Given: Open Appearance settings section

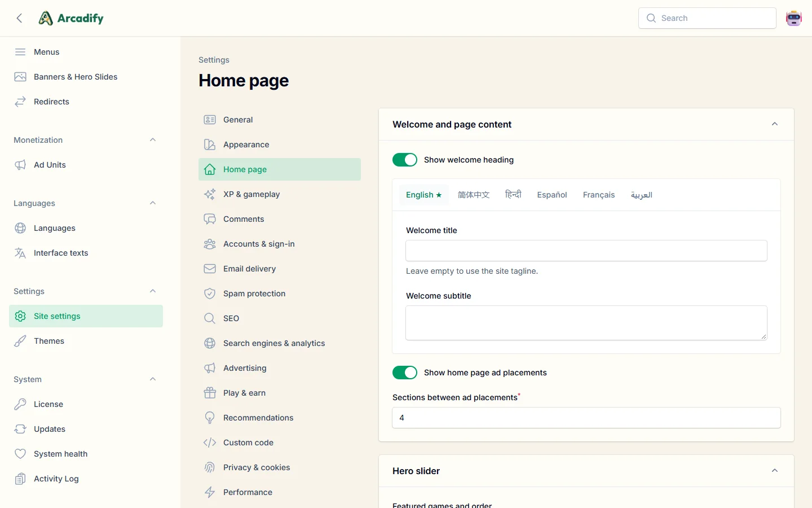Looking at the screenshot, I should [280, 144].
